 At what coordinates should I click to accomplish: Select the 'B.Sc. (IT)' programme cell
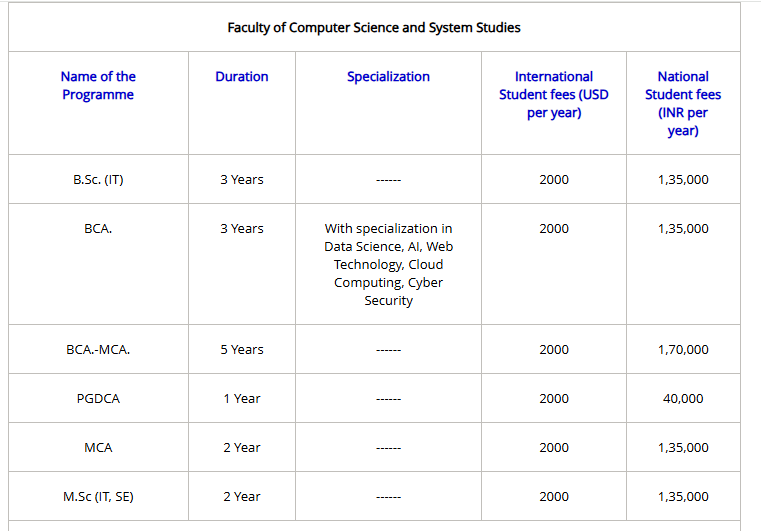[x=98, y=180]
